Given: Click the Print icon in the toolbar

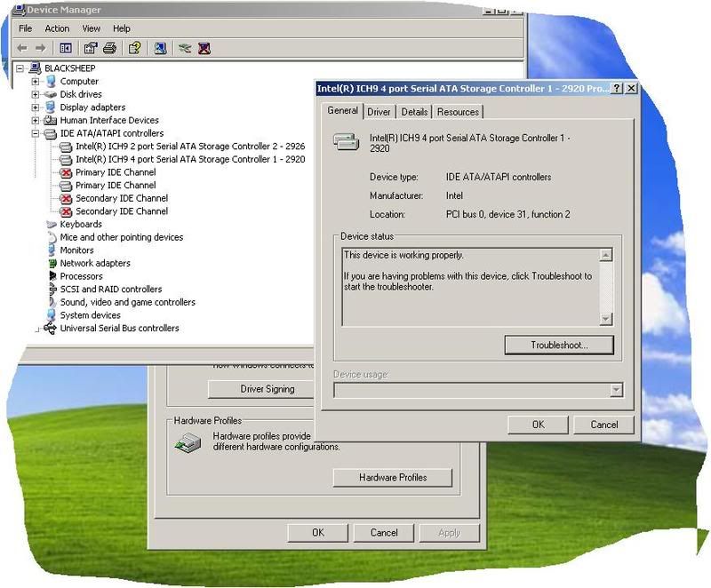Looking at the screenshot, I should 109,48.
